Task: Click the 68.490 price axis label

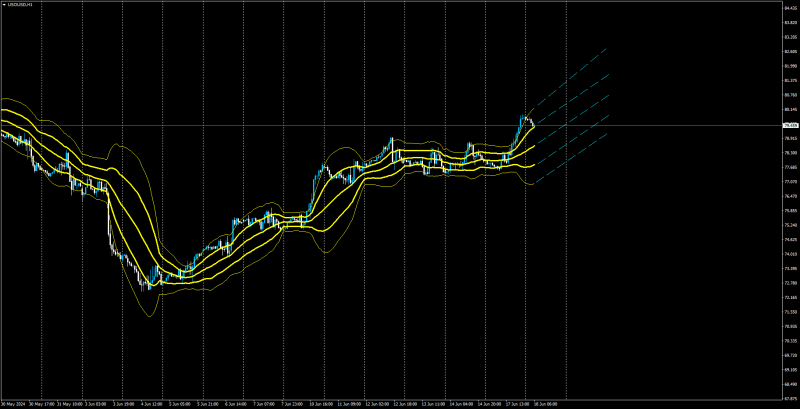Action: pyautogui.click(x=791, y=385)
